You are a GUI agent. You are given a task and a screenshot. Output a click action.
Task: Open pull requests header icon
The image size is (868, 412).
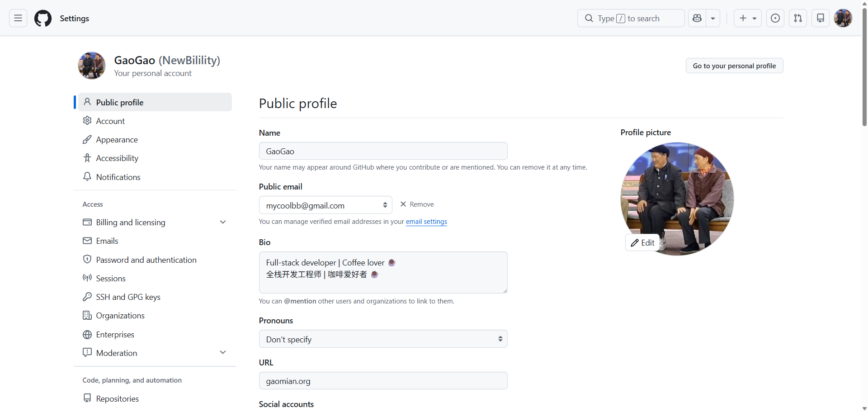click(x=798, y=18)
